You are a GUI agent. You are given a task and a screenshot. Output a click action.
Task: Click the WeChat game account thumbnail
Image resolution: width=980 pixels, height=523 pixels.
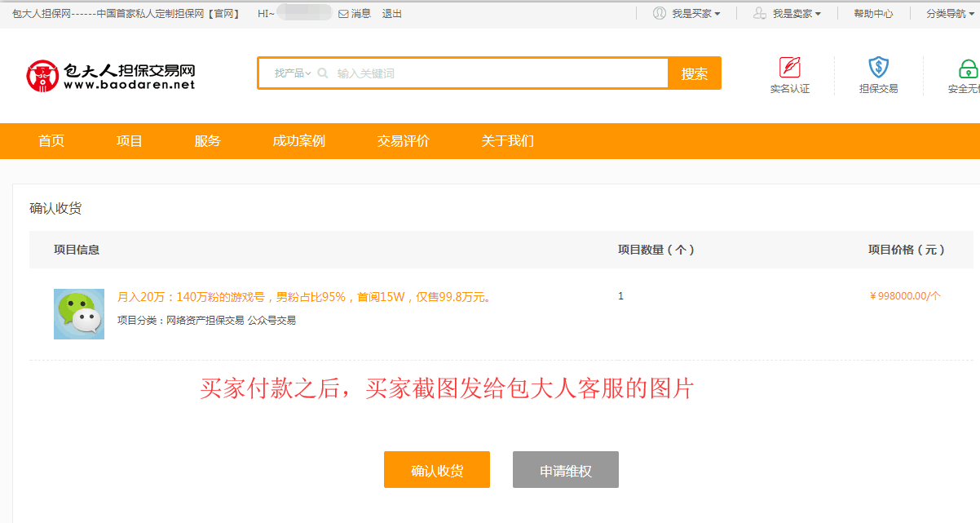(x=78, y=312)
